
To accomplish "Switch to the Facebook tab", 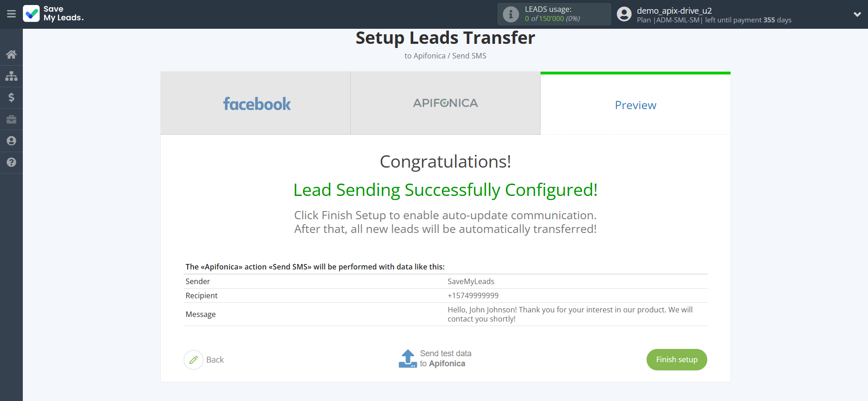I will [256, 104].
